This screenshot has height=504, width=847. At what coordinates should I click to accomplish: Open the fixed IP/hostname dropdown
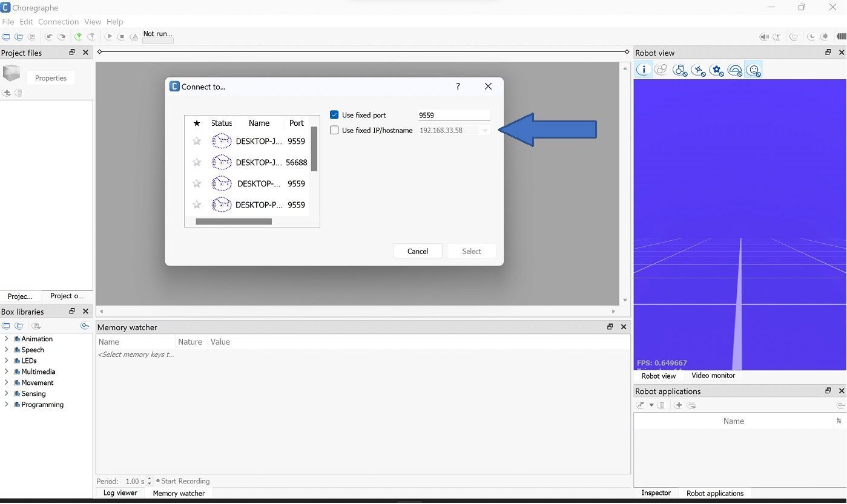click(484, 130)
